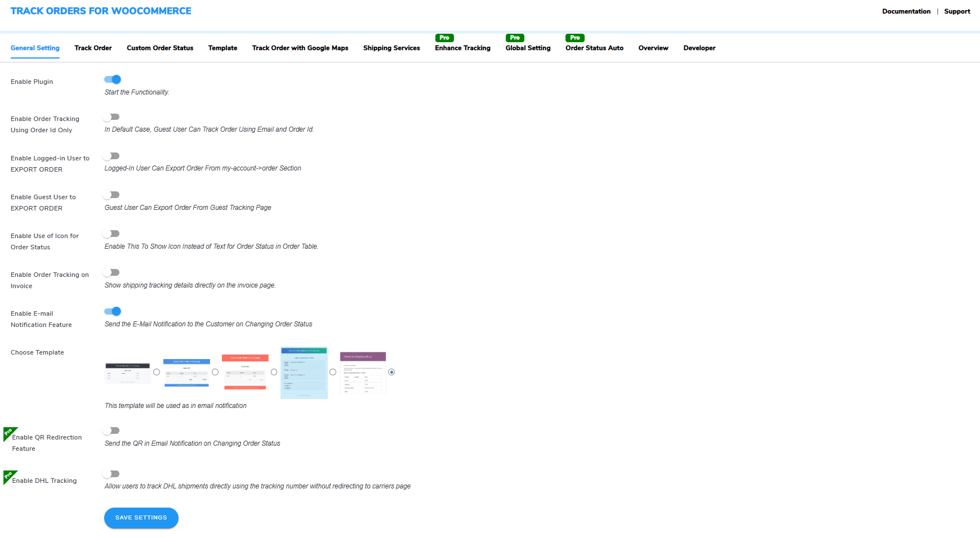The height and width of the screenshot is (538, 980).
Task: Click the dark header email template thumbnail
Action: click(x=128, y=373)
